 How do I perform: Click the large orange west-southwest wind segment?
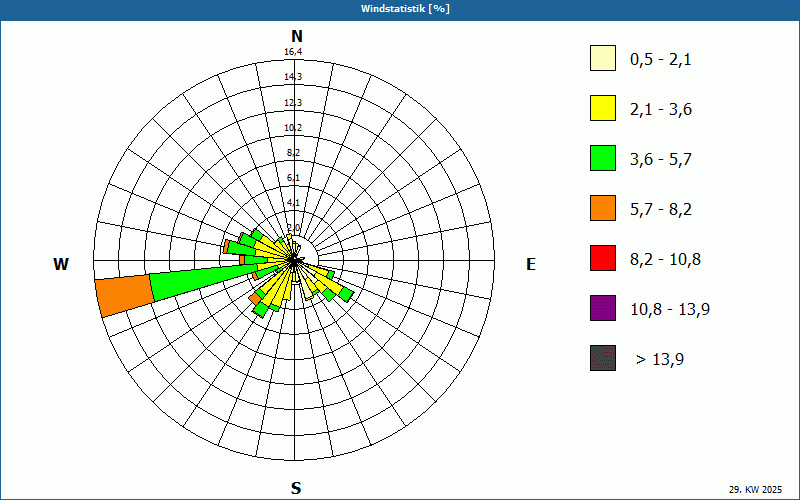124,295
